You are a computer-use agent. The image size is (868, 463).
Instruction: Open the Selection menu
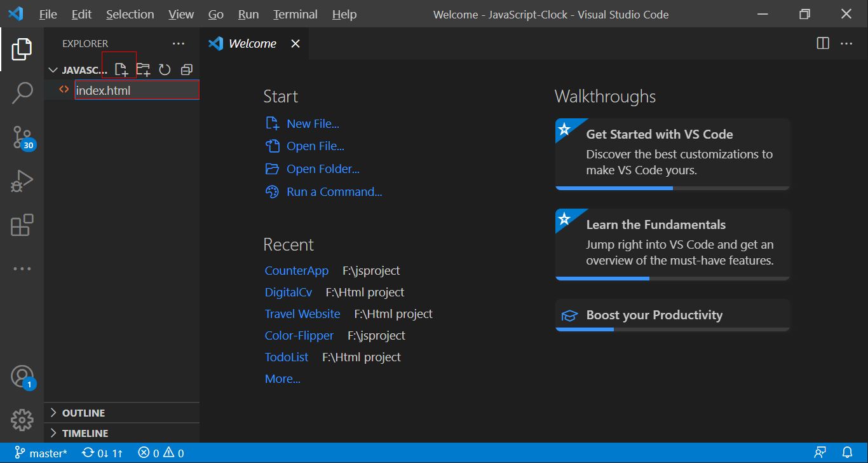(130, 14)
